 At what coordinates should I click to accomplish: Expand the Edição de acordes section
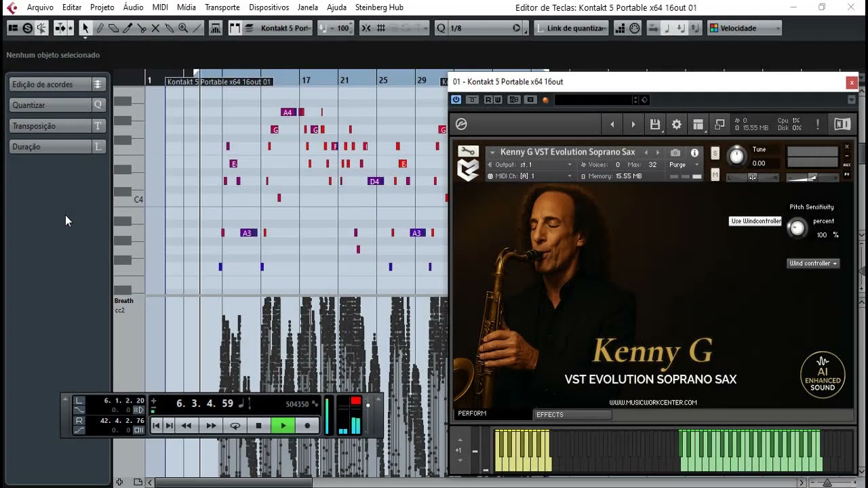(x=58, y=84)
